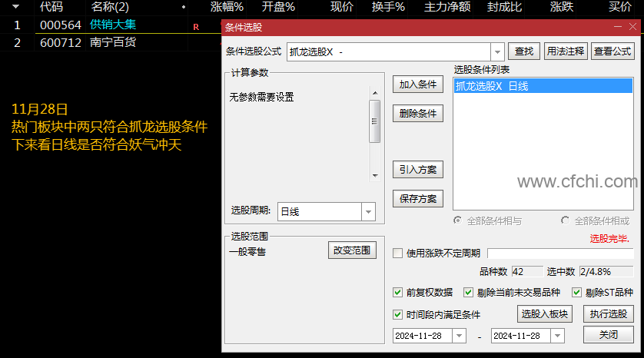Click the list dropdown triangle beside 代码

click(15, 7)
